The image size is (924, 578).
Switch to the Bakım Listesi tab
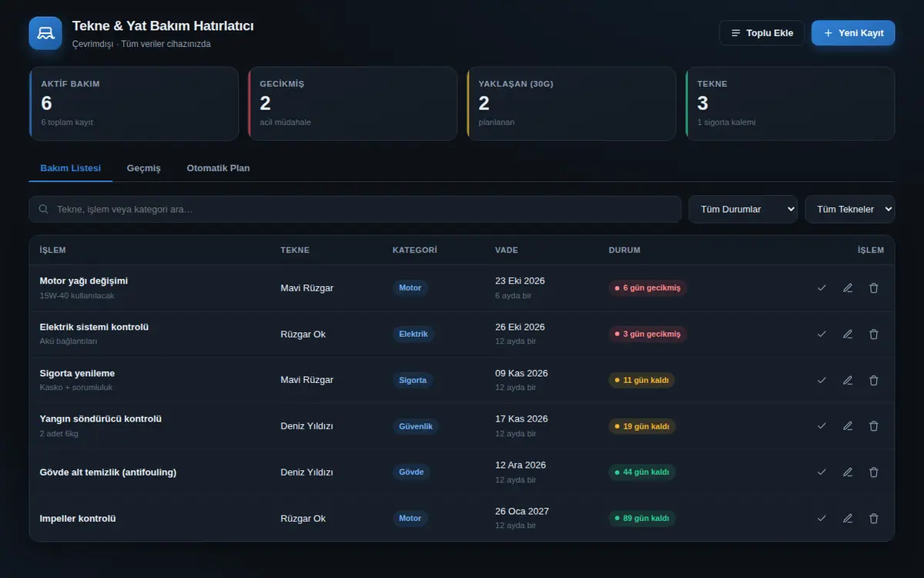71,168
